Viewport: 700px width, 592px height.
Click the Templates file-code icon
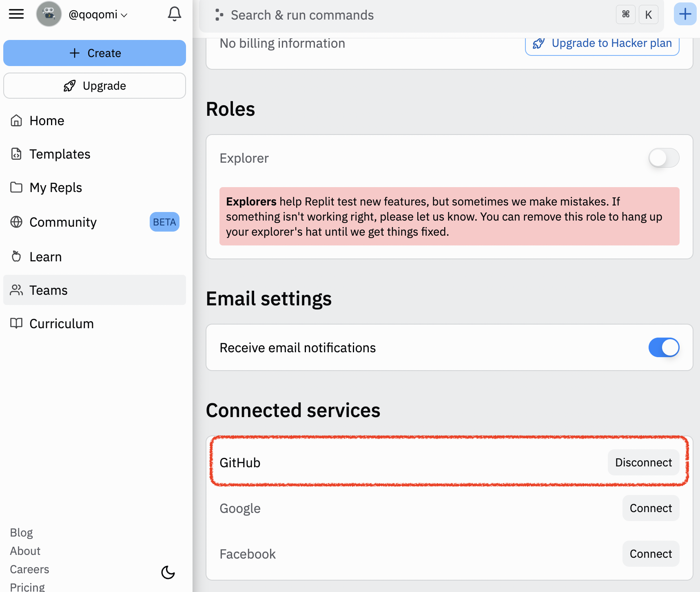pyautogui.click(x=16, y=154)
